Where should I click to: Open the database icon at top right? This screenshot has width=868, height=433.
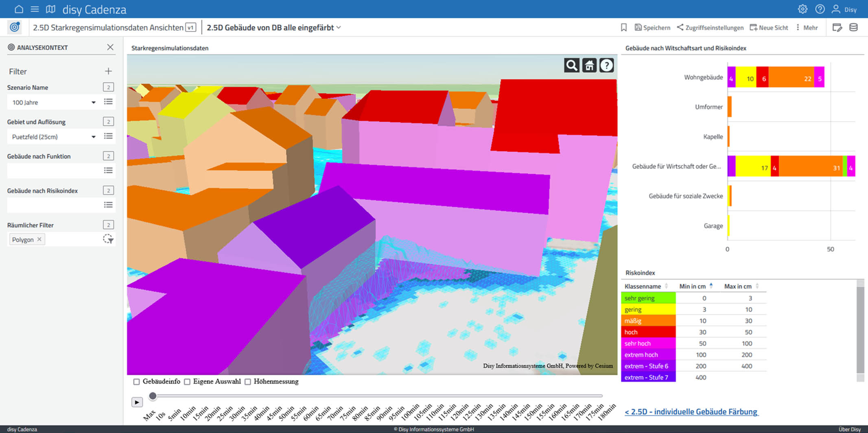click(x=853, y=28)
